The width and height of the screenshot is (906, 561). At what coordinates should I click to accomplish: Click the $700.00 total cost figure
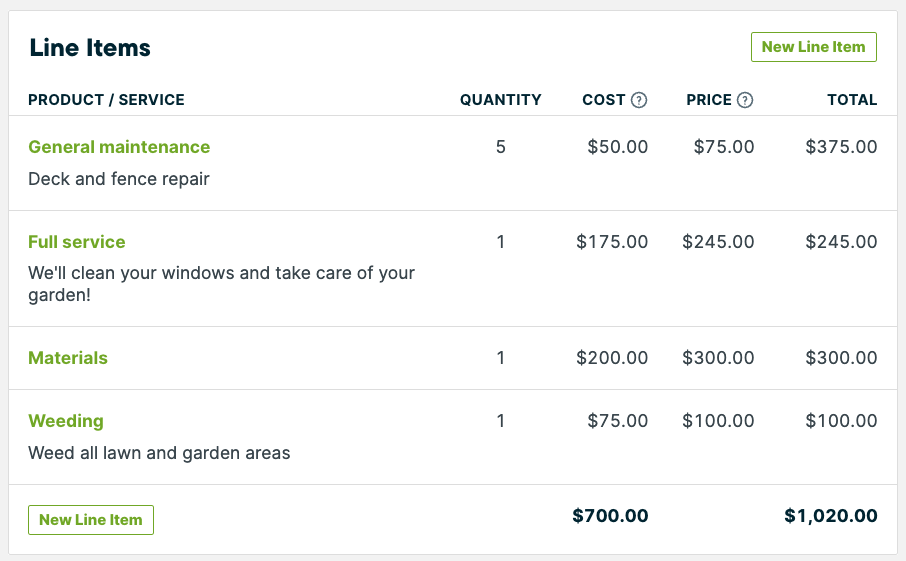point(610,515)
